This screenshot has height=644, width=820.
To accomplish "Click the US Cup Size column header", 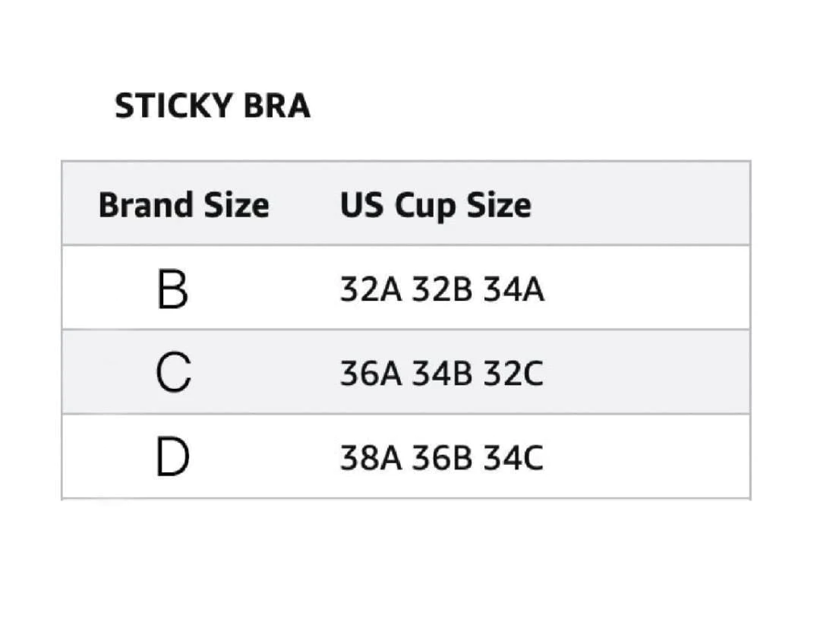I will click(x=435, y=206).
